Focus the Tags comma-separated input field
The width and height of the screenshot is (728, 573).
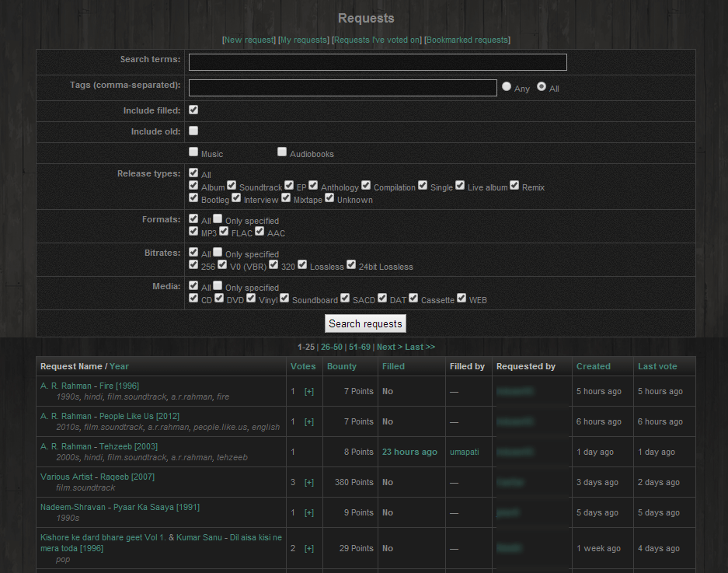point(343,88)
